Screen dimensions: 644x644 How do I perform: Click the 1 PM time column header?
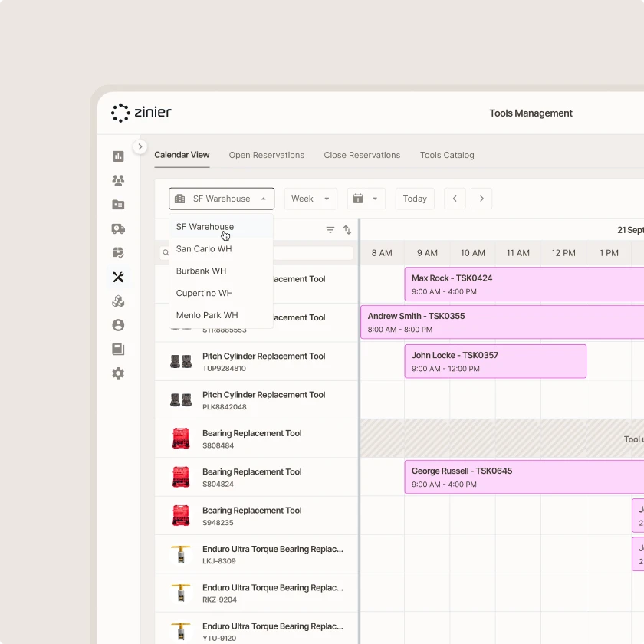coord(609,253)
